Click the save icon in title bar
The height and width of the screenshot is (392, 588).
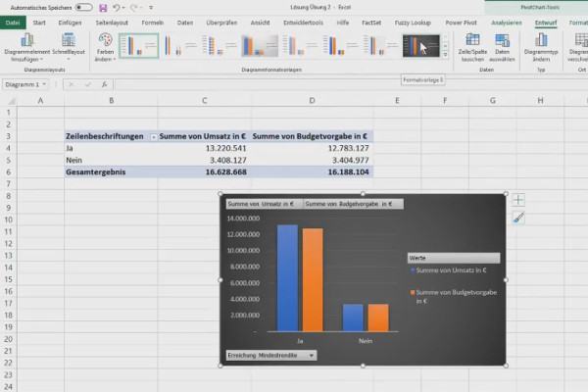(x=103, y=8)
